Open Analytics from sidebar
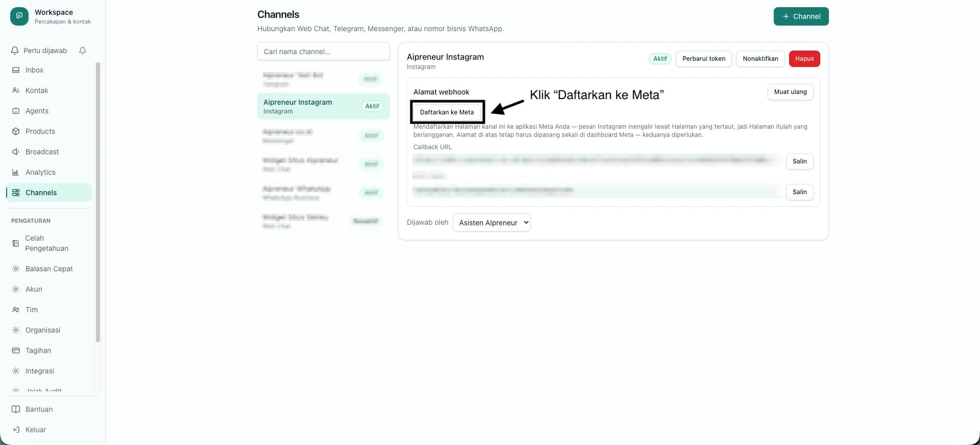This screenshot has height=445, width=980. 49,172
